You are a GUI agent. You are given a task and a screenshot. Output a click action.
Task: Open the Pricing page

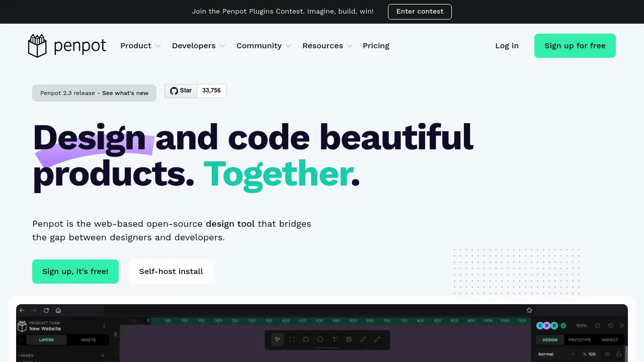click(x=376, y=46)
